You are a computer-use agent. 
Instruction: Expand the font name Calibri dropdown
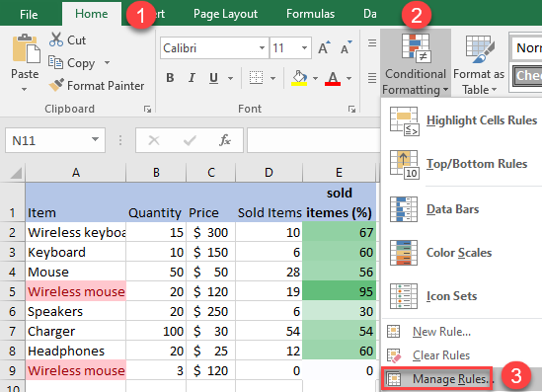[262, 47]
